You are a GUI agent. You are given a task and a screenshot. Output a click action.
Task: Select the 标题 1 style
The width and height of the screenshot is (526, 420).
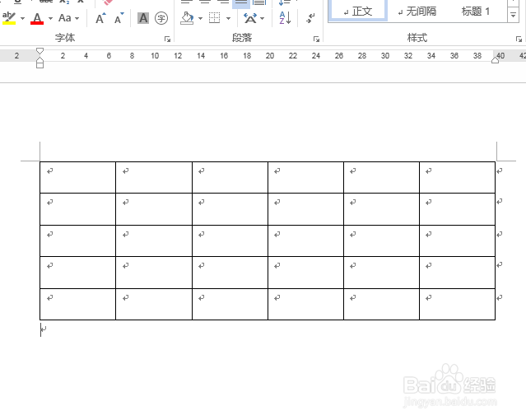(x=476, y=12)
